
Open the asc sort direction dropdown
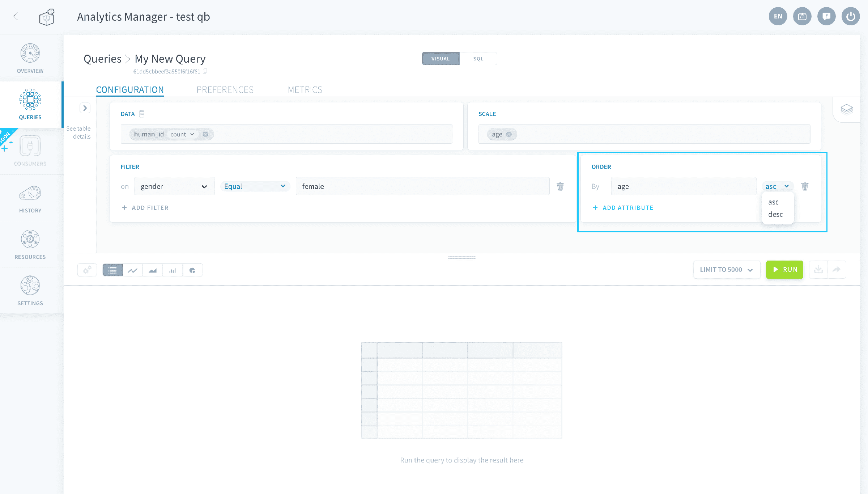(777, 186)
